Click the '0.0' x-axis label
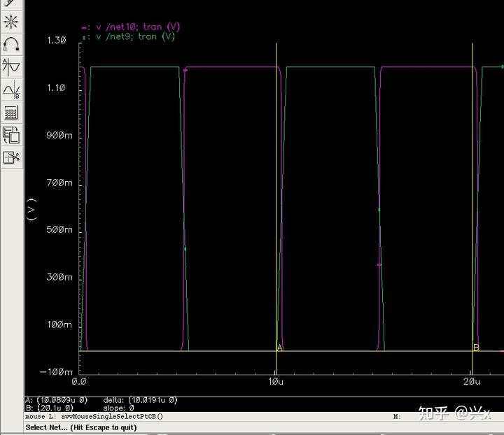 [x=79, y=381]
